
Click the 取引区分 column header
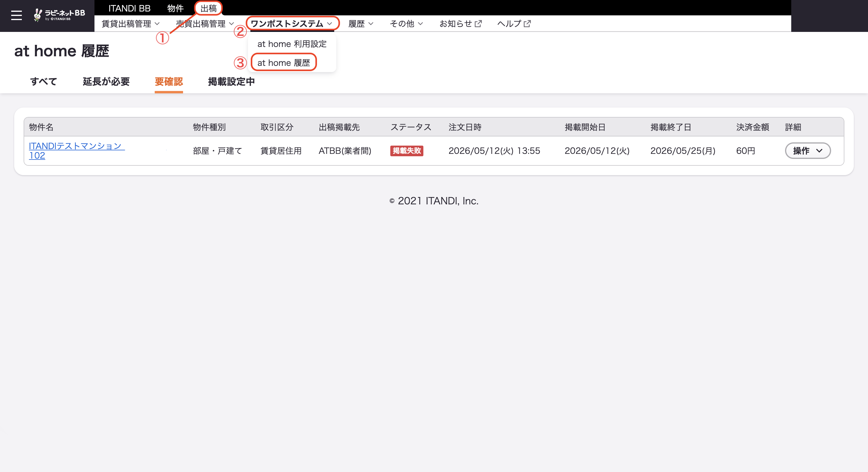click(x=277, y=127)
